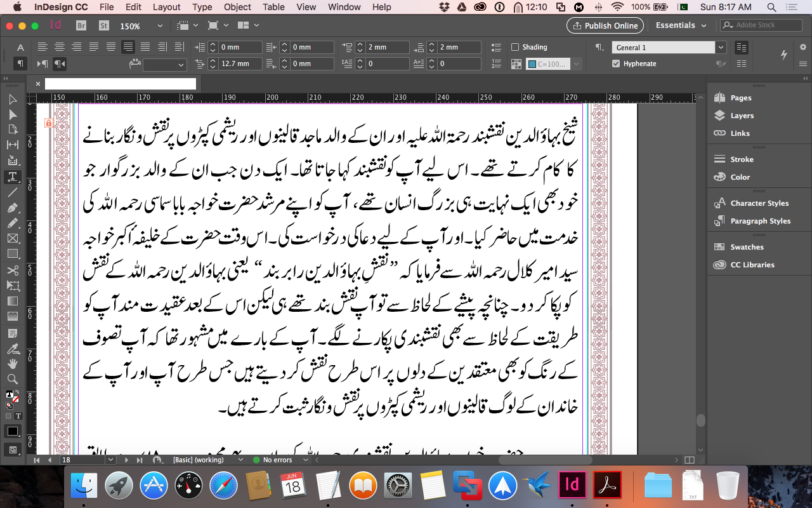Select the Free Transform tool

[x=13, y=286]
